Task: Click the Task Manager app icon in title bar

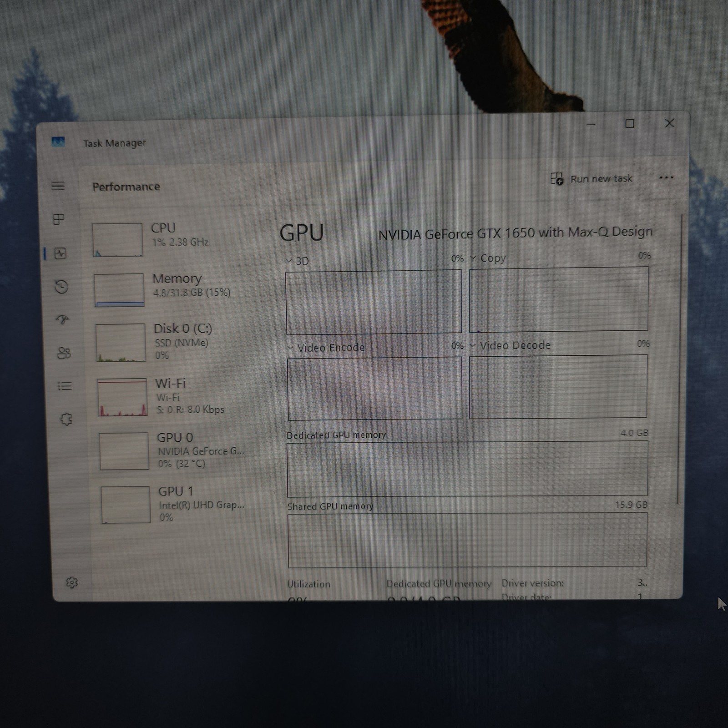Action: point(58,142)
